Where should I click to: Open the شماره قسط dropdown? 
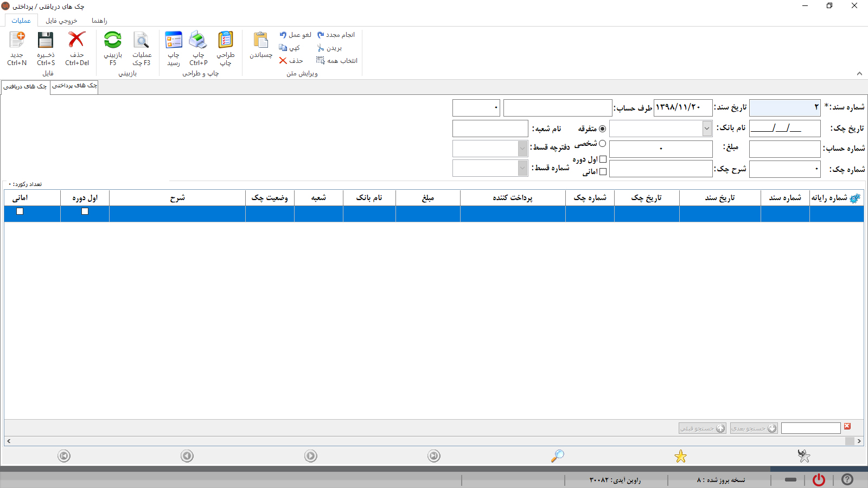pyautogui.click(x=522, y=168)
